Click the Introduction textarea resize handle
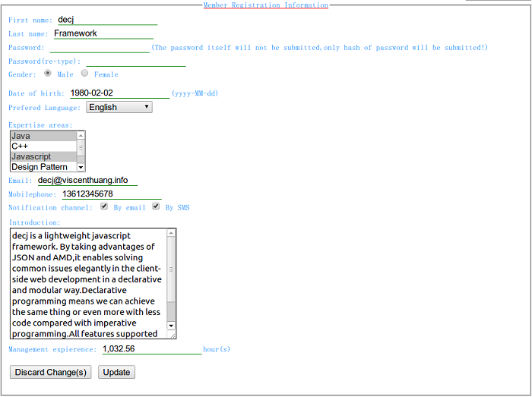The image size is (532, 397). click(x=173, y=335)
